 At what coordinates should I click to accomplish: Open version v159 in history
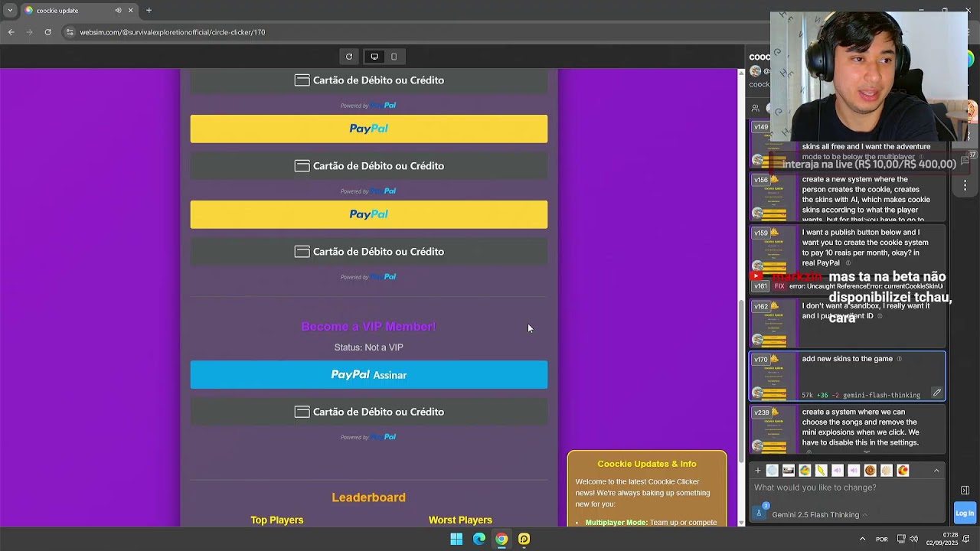click(848, 248)
